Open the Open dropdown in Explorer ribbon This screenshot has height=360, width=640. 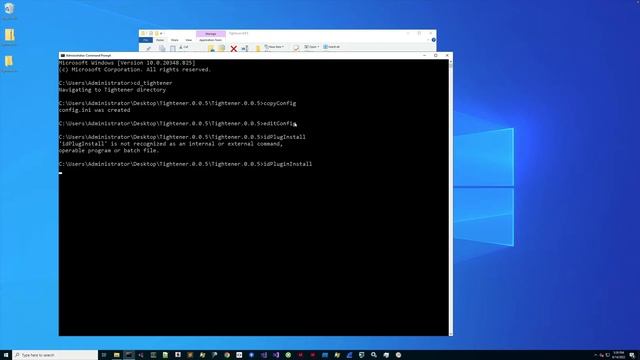[x=311, y=47]
